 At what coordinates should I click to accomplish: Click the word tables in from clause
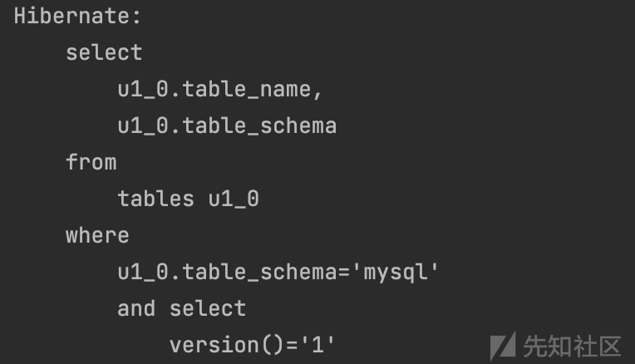tap(156, 199)
